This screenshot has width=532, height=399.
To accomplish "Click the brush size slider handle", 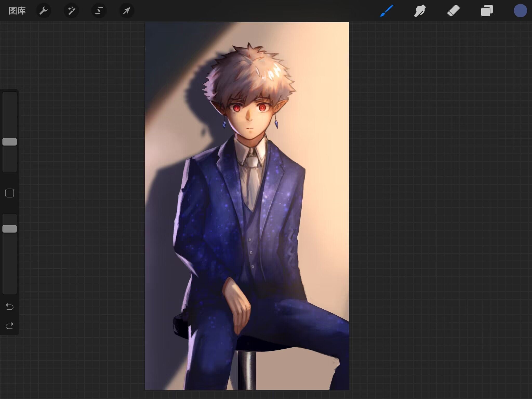I will [10, 142].
